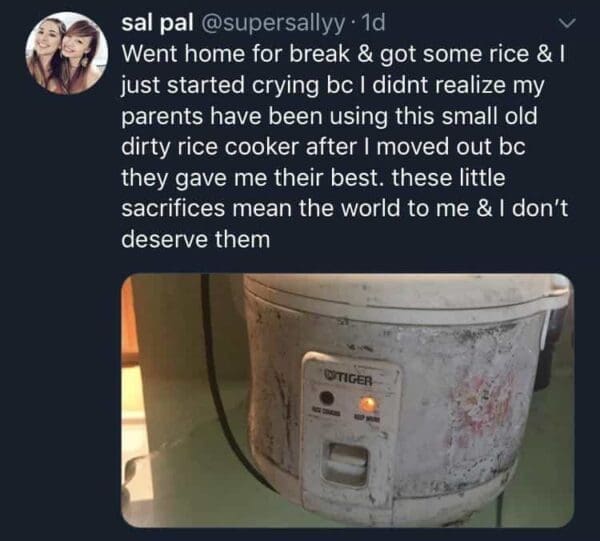Open the tweet options chevron menu
Screen dimensions: 600x541
(566, 24)
